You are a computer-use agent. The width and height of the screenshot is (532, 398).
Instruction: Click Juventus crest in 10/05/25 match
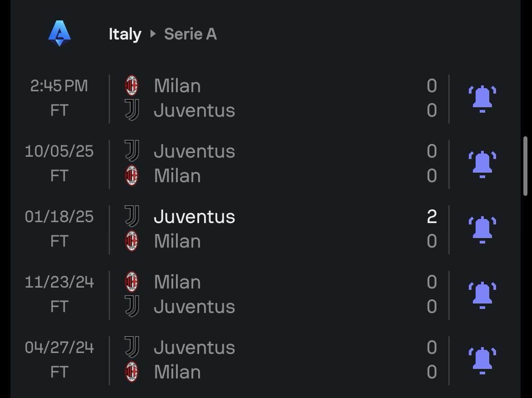point(132,151)
